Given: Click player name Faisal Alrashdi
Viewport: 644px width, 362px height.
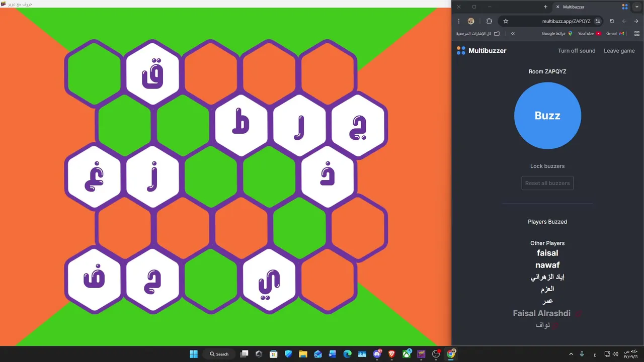Looking at the screenshot, I should click(x=542, y=313).
